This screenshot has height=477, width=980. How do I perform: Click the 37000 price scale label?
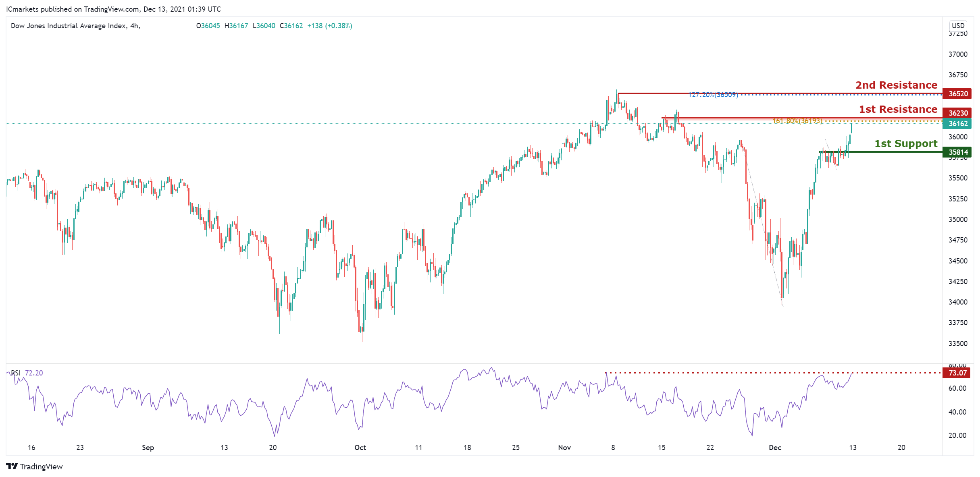tap(958, 54)
